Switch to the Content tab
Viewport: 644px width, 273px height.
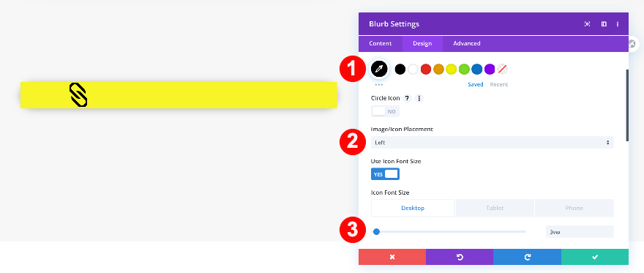(381, 43)
